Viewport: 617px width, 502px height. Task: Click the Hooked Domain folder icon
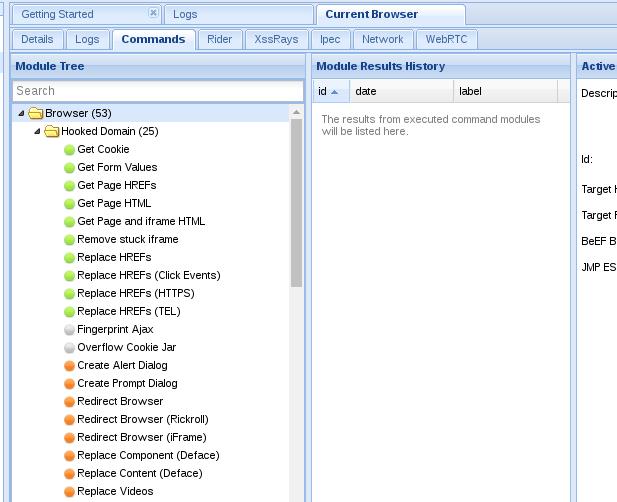tap(52, 132)
